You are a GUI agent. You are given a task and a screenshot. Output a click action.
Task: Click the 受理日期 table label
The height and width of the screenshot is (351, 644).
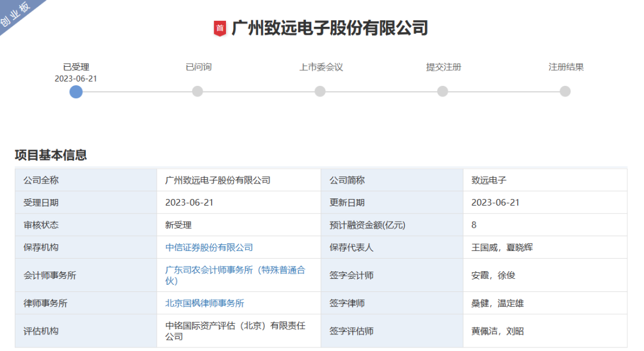click(x=41, y=203)
